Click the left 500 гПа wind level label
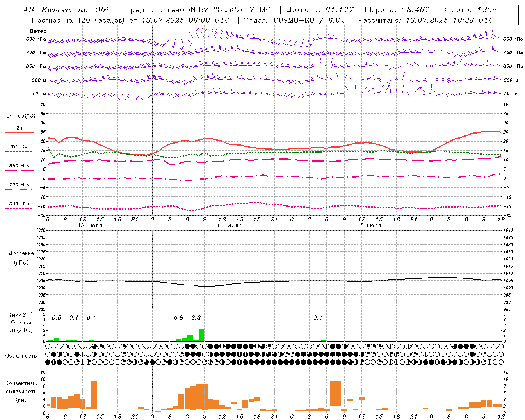Screen dimensions: 525x420 36,39
